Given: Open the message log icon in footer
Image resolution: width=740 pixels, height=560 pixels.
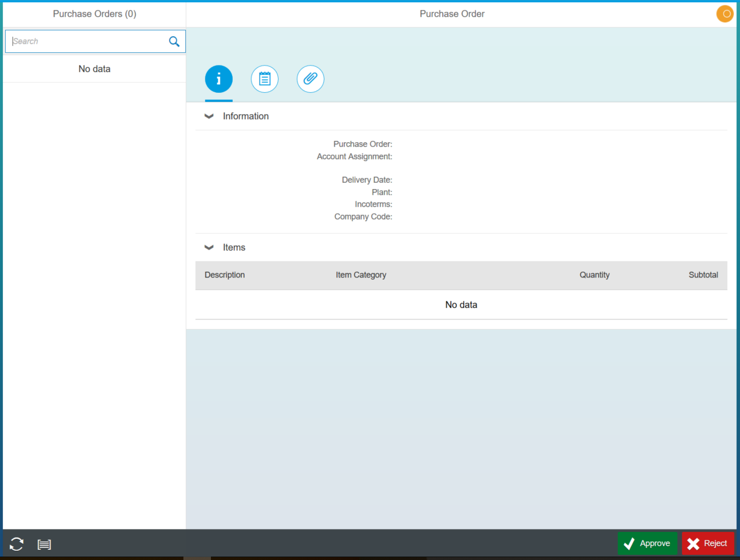Looking at the screenshot, I should point(44,543).
